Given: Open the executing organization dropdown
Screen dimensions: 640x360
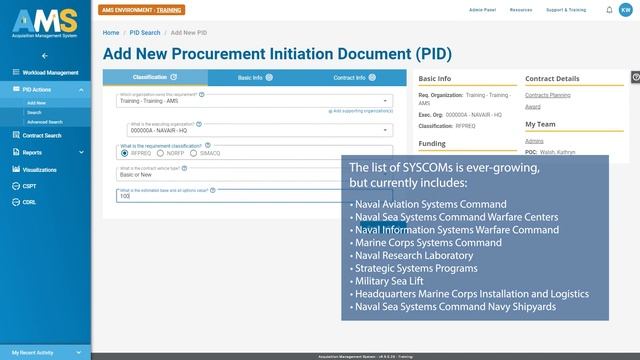Looking at the screenshot, I should click(x=260, y=130).
